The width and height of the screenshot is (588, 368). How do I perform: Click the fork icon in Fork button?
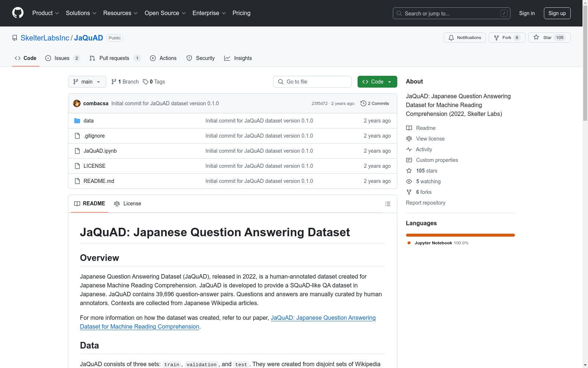tap(496, 38)
